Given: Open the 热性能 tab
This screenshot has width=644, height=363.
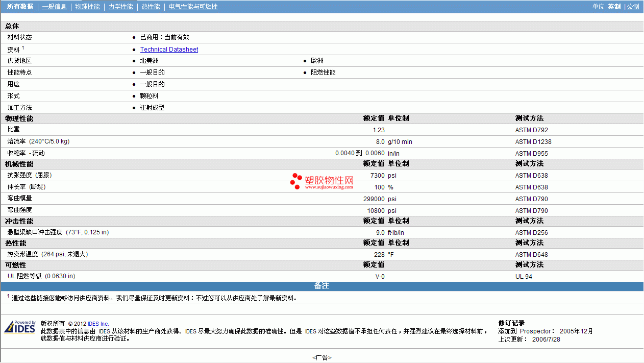Looking at the screenshot, I should click(x=151, y=7).
